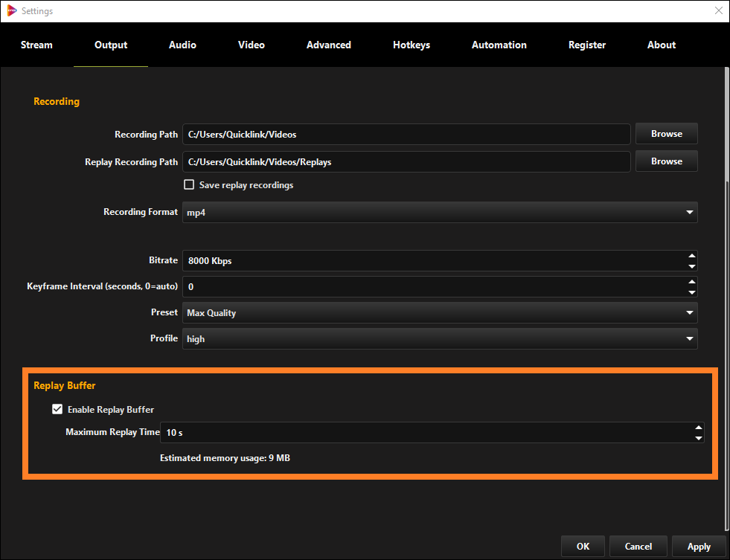Open the Hotkeys tab
The height and width of the screenshot is (560, 730).
(412, 45)
